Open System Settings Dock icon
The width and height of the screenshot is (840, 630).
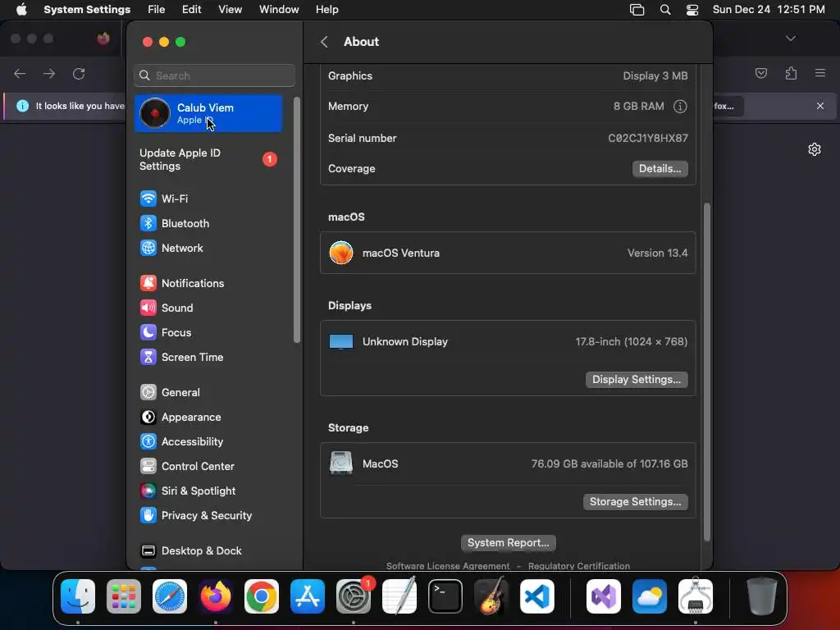coord(354,596)
